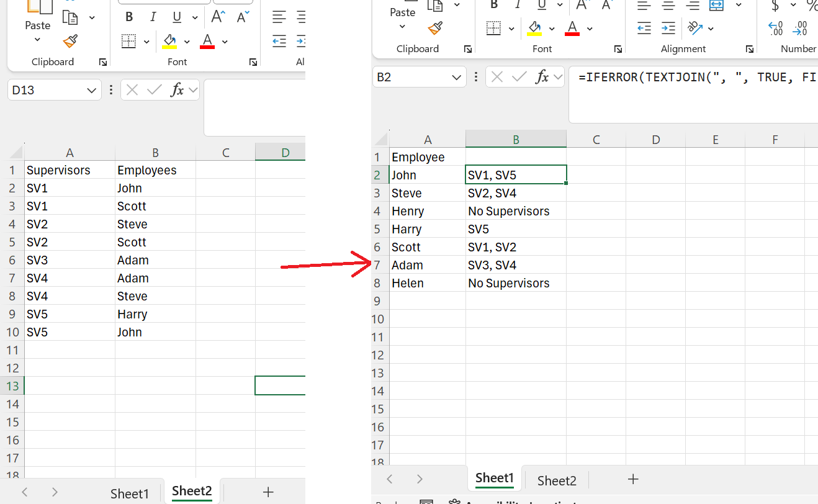Increase font size in left Excel window

point(218,17)
